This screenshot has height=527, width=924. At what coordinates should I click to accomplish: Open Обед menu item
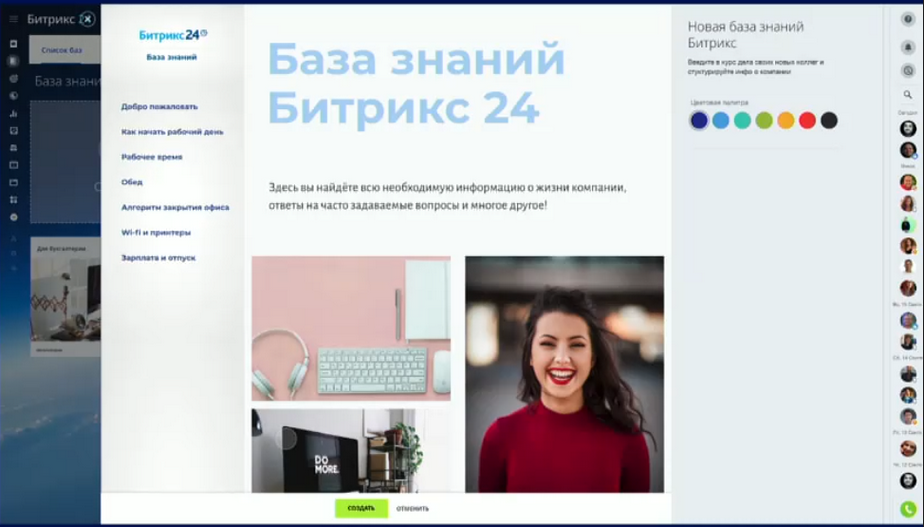pos(132,182)
